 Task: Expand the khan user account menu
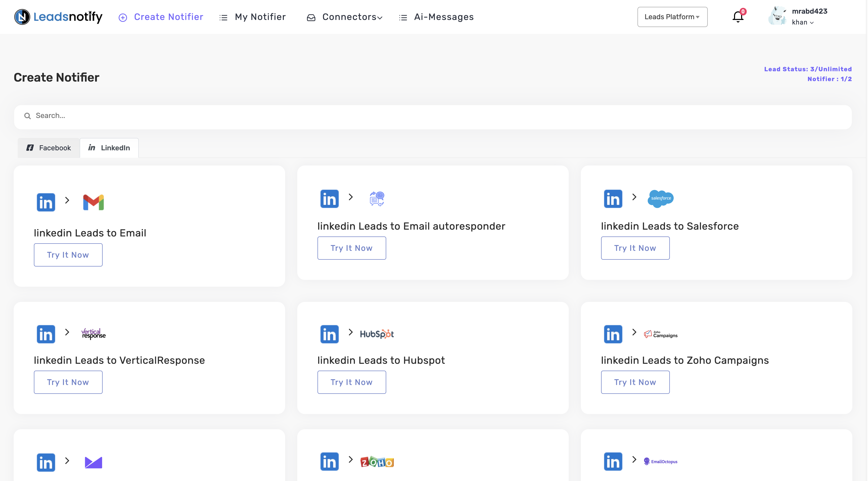click(803, 22)
